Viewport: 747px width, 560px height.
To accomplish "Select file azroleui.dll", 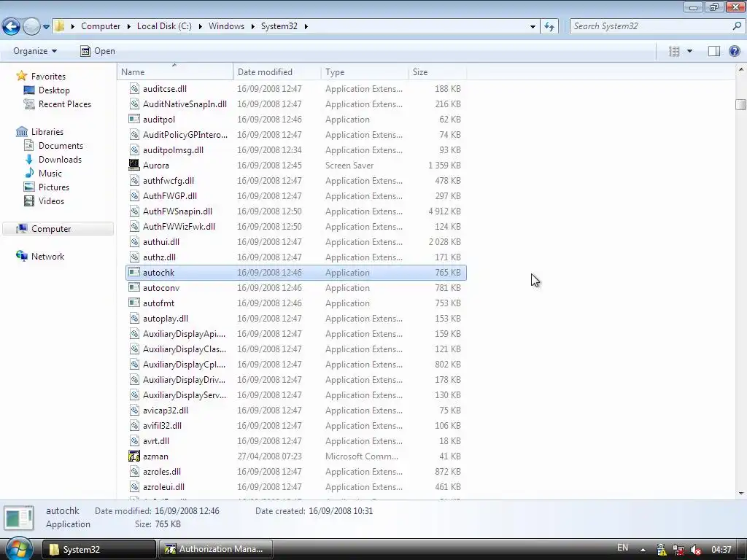I will [296, 486].
